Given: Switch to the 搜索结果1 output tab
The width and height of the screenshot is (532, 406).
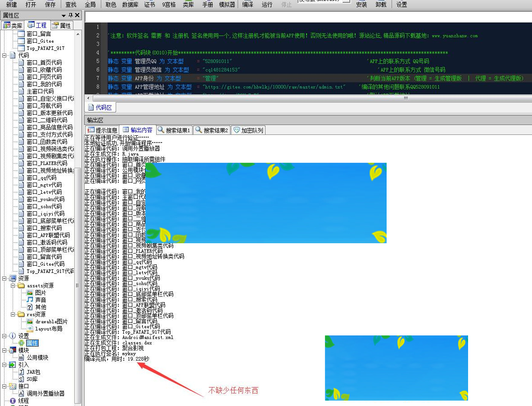Looking at the screenshot, I should click(174, 130).
